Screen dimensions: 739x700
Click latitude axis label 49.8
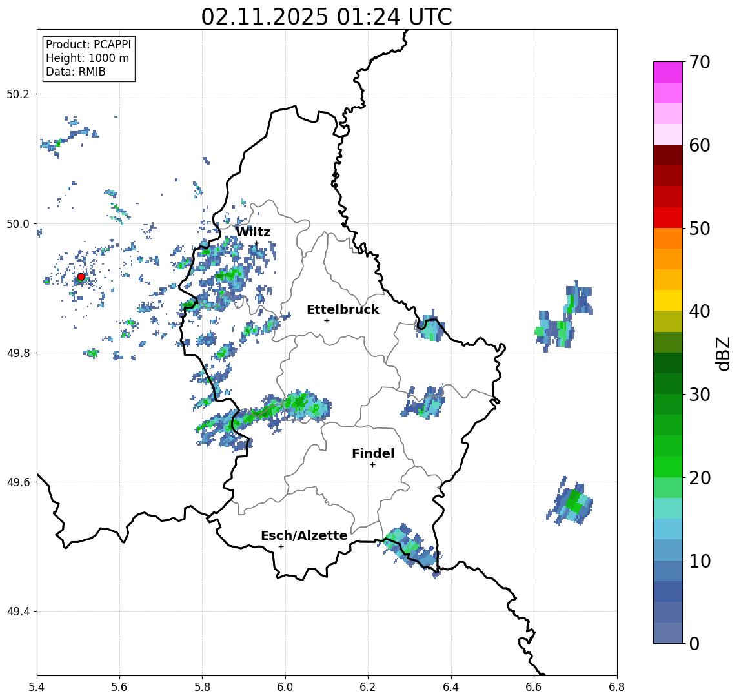(x=18, y=353)
